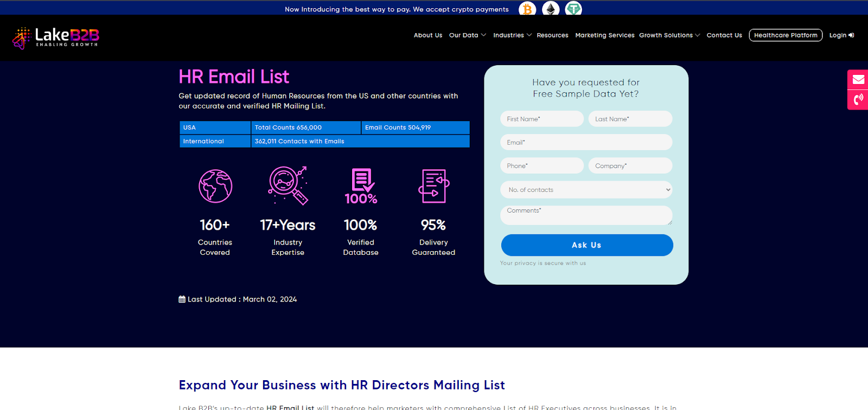The width and height of the screenshot is (868, 410).
Task: Click the Email Counts 504,919 cell
Action: 416,127
